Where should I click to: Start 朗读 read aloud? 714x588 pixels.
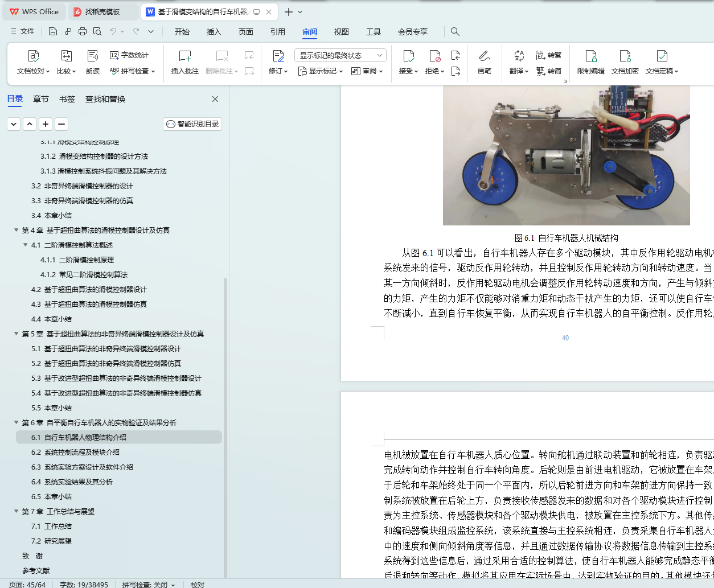(93, 63)
